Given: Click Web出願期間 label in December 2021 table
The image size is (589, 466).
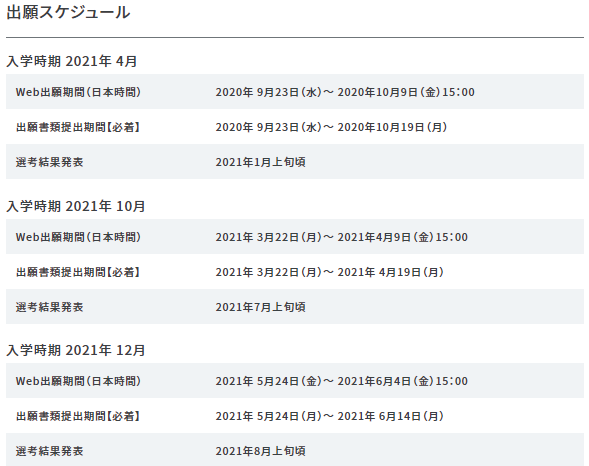Looking at the screenshot, I should click(78, 381).
